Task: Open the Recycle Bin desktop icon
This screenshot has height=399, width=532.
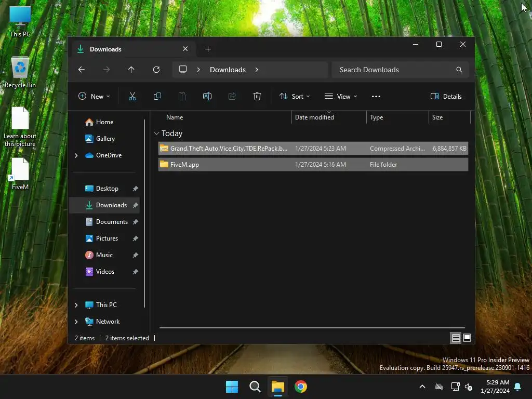Action: 20,73
